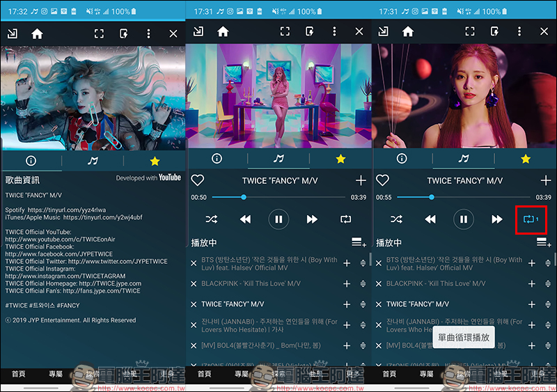This screenshot has width=557, height=392.
Task: Open music note tab in left screen
Action: (x=93, y=161)
